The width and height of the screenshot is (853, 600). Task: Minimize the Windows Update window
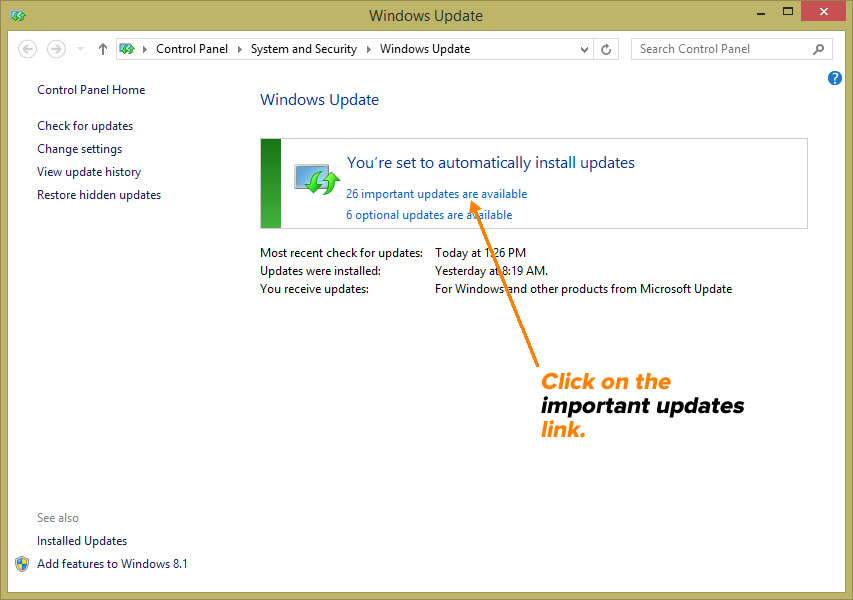761,13
